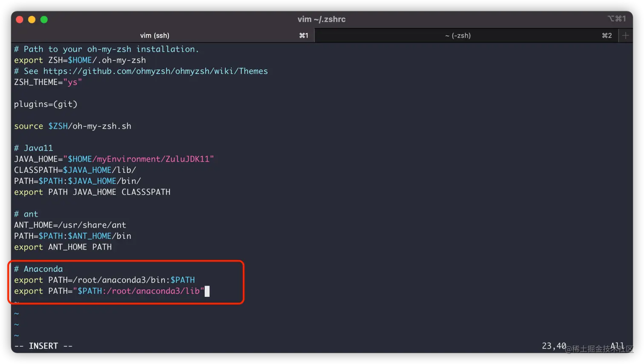
Task: Click the comment line Path to your oh-my-zsh installation
Action: pos(106,49)
